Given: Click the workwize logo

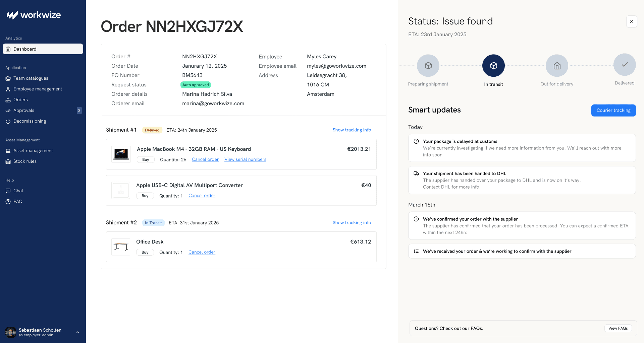Looking at the screenshot, I should tap(34, 15).
